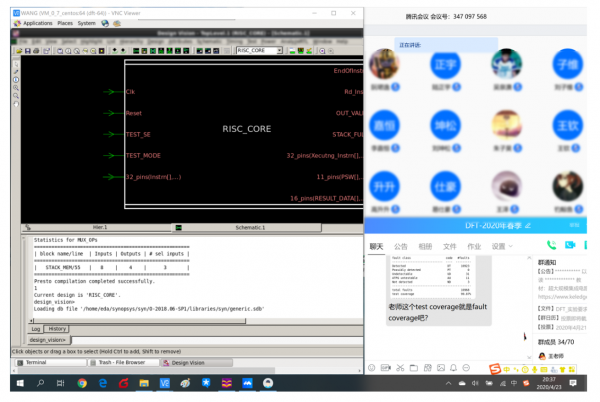Switch to Trash - File Browser window

[124, 362]
